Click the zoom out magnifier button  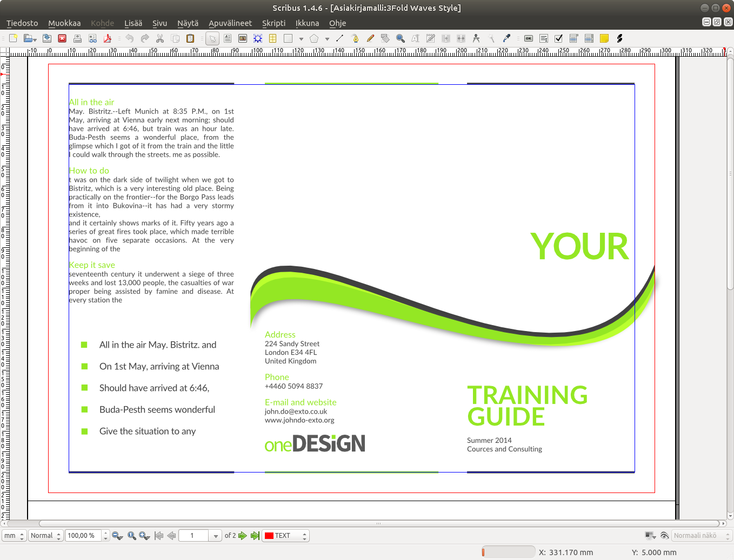point(117,536)
